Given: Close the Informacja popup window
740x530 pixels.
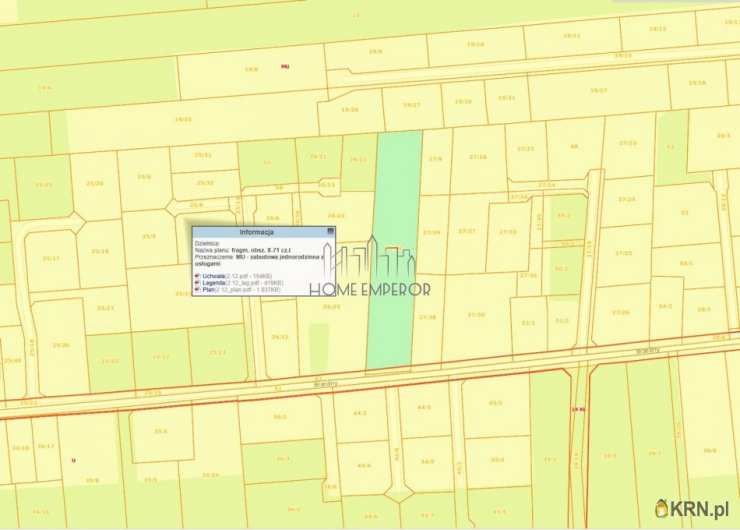Looking at the screenshot, I should (328, 231).
